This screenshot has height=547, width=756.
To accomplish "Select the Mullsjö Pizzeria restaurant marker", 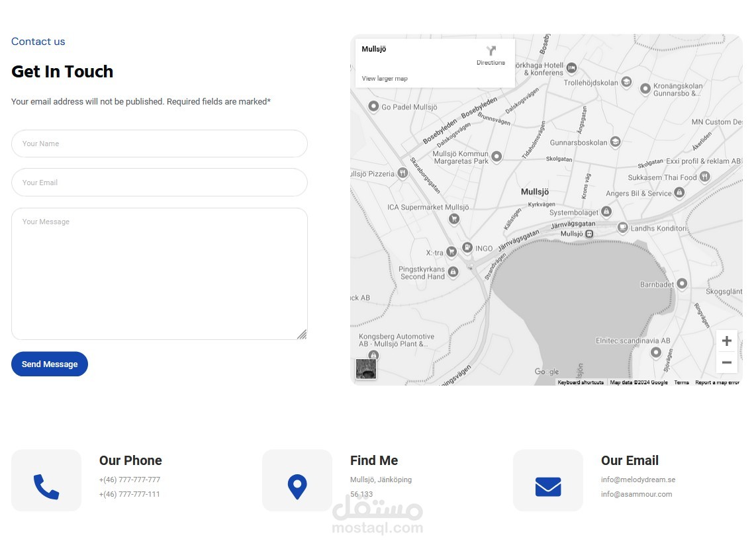I will coord(402,173).
